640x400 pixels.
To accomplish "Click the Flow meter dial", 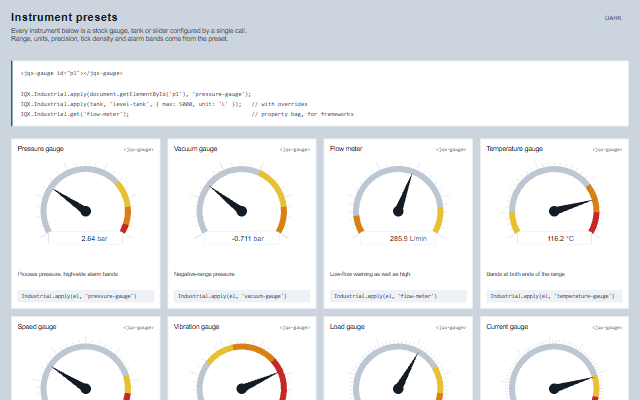I will (x=398, y=205).
